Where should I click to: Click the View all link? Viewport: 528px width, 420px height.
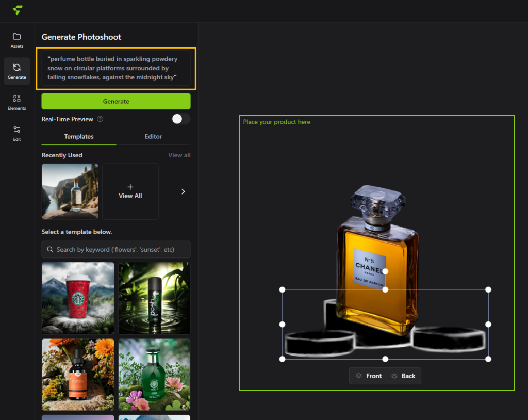pos(179,155)
